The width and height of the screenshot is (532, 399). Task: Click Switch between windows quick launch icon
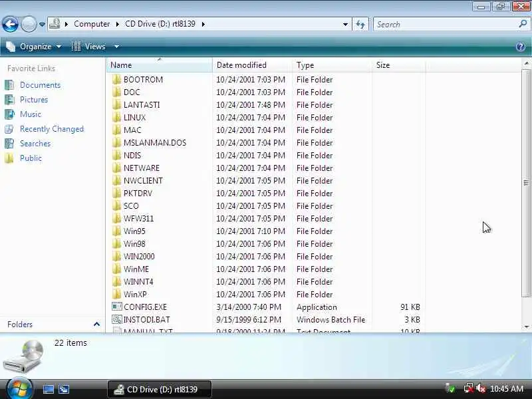pos(64,389)
